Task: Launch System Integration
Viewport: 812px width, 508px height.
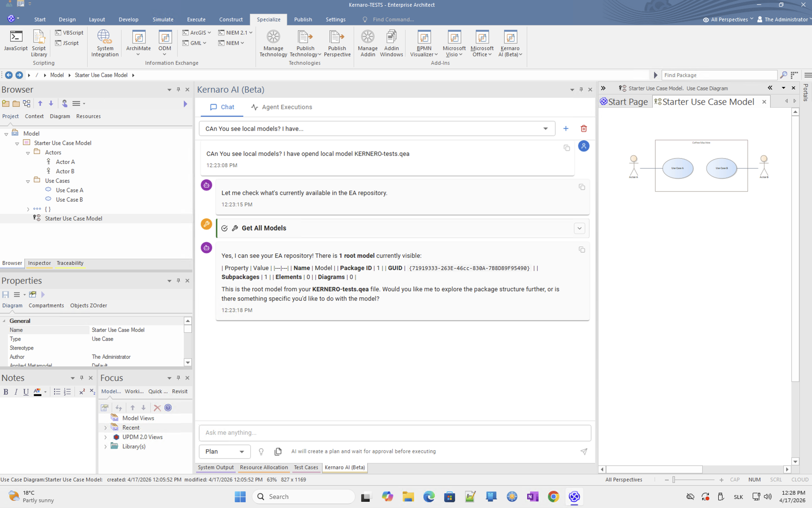Action: pyautogui.click(x=105, y=43)
